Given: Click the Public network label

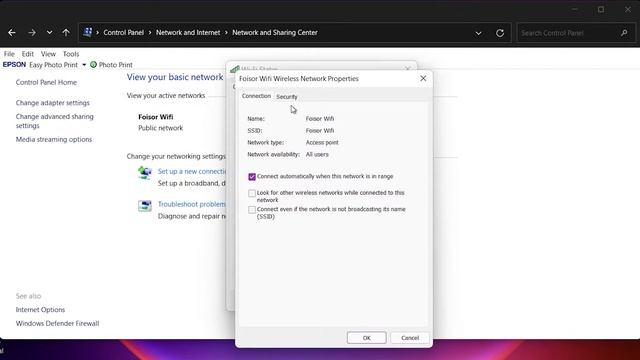Looking at the screenshot, I should (160, 128).
